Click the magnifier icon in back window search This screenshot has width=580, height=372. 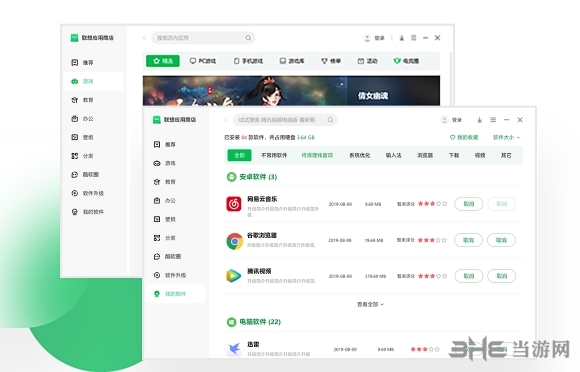248,38
